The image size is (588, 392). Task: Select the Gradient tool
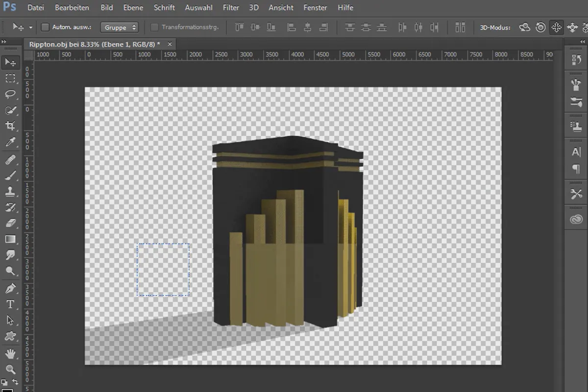[10, 239]
